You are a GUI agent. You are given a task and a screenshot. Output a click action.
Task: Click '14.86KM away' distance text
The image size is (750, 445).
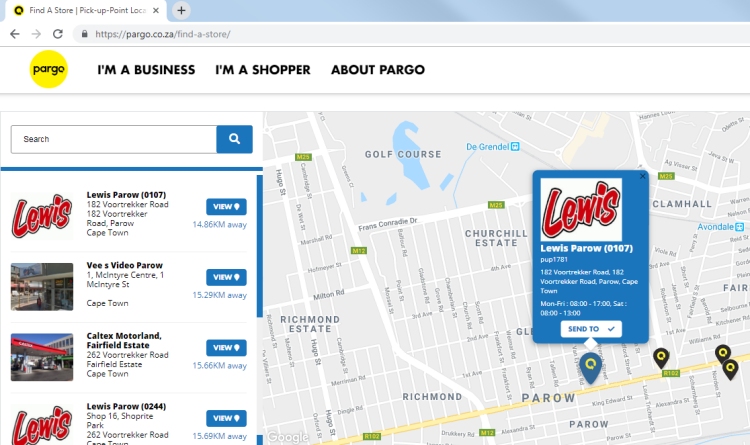tap(220, 224)
